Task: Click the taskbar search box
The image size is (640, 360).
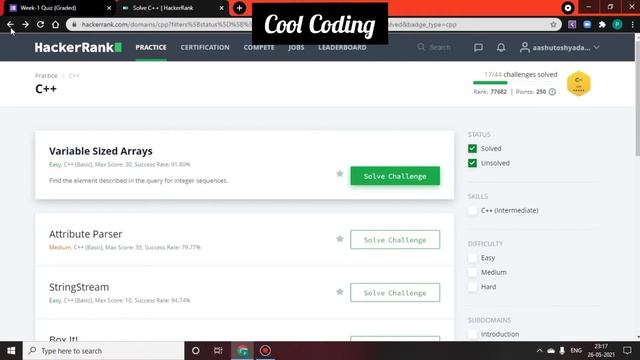Action: 104,351
